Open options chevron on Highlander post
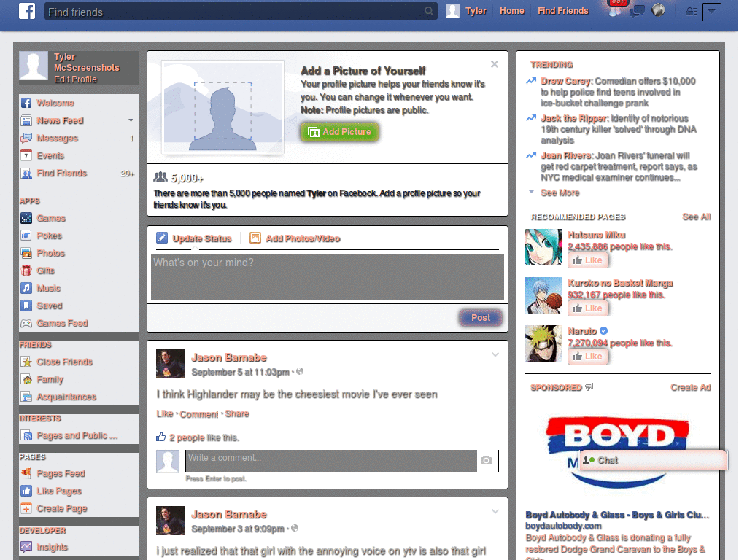Screen dimensions: 747x560 click(495, 355)
